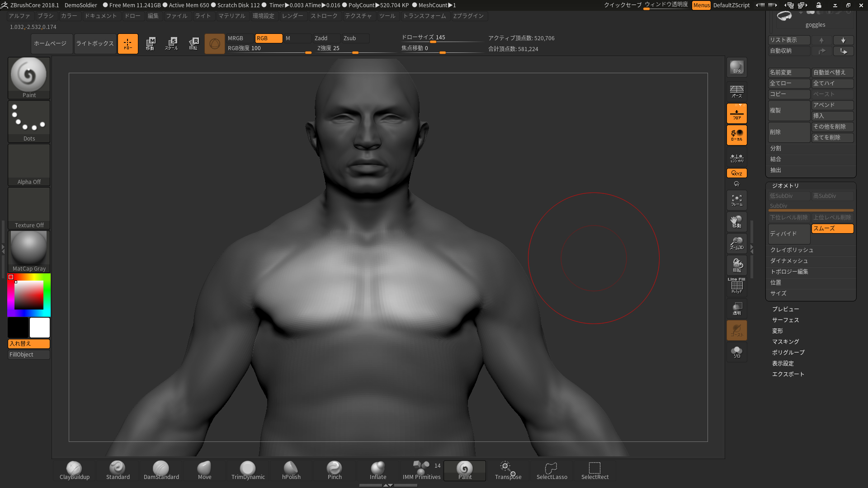Screen dimensions: 868x488
Task: Expand the Polygroups (ポリグループ) section
Action: tap(788, 352)
